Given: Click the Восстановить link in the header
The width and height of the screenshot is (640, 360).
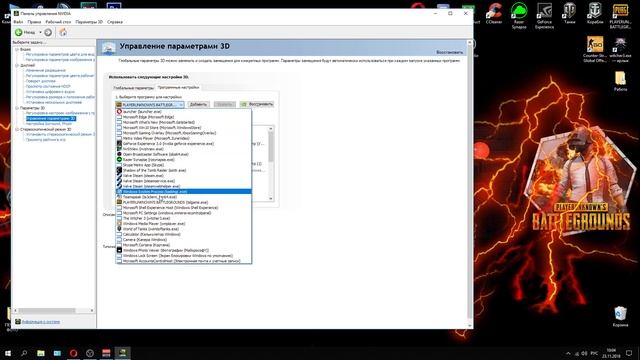Looking at the screenshot, I should (x=449, y=52).
